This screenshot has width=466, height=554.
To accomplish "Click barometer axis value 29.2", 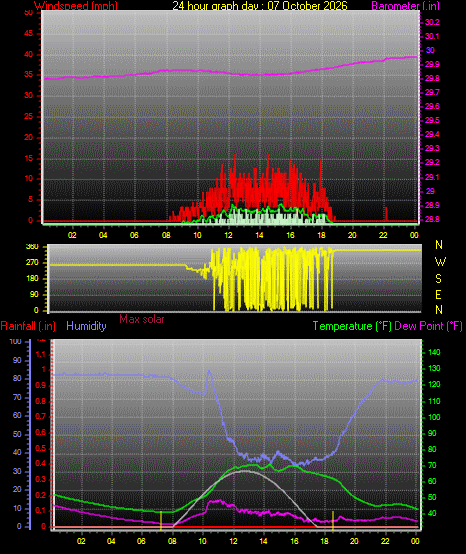I will (x=432, y=163).
